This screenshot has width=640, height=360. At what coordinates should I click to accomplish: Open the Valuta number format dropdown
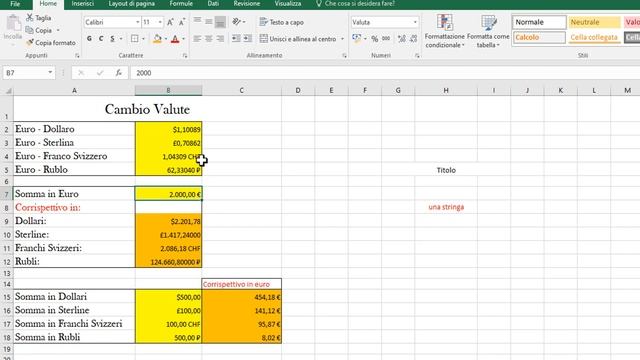coord(415,22)
